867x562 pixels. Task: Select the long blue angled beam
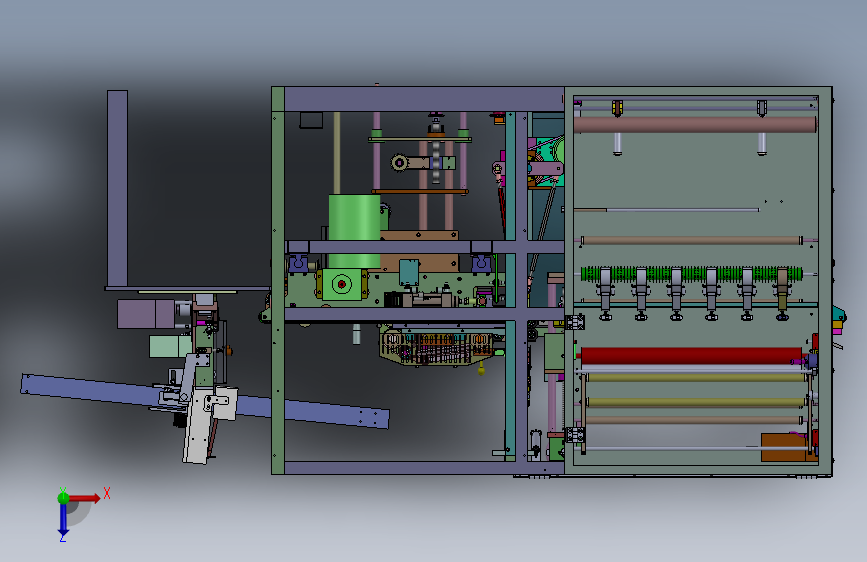click(x=205, y=400)
